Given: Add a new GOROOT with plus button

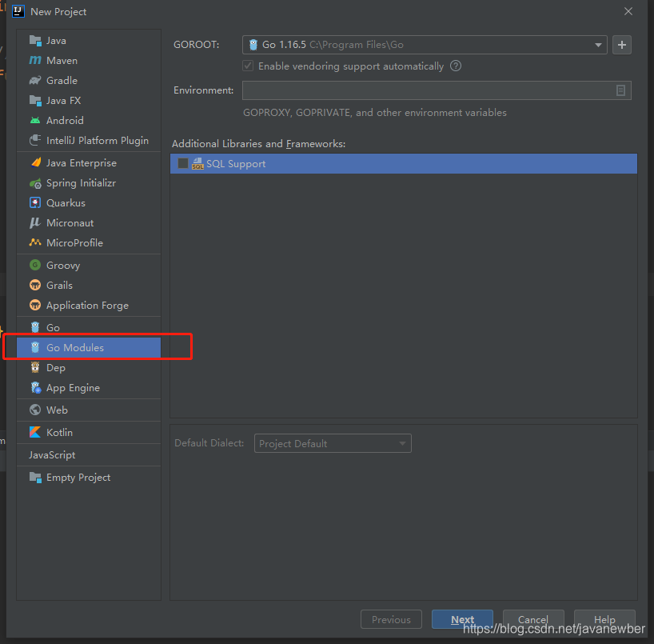Looking at the screenshot, I should coord(621,45).
